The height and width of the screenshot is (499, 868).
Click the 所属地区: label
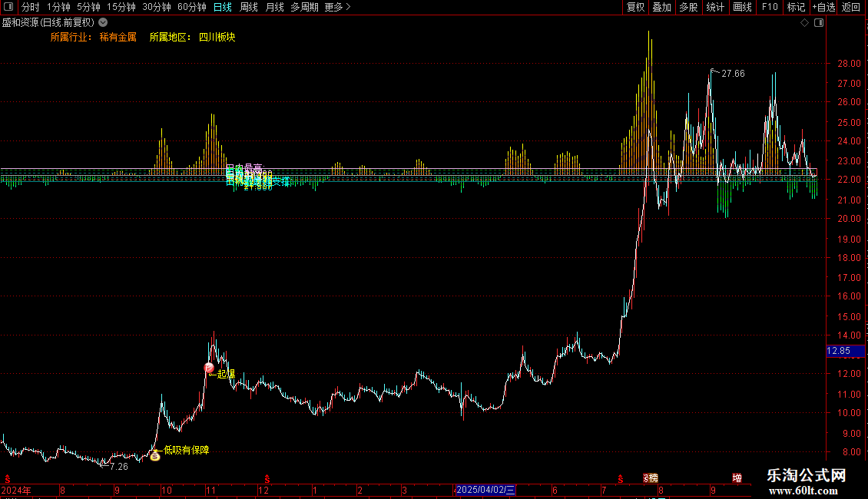171,37
